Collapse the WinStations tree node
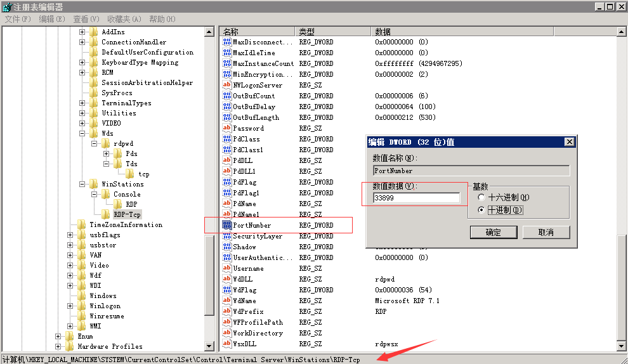Screen dimensions: 628x364 [82, 184]
